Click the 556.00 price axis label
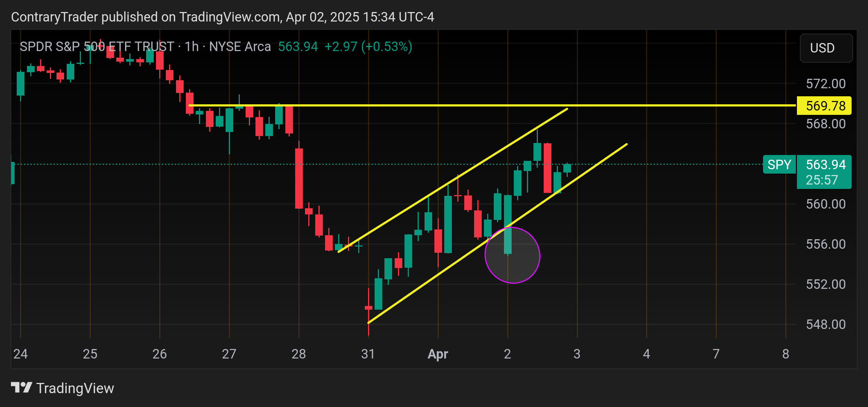868x407 pixels. 826,244
